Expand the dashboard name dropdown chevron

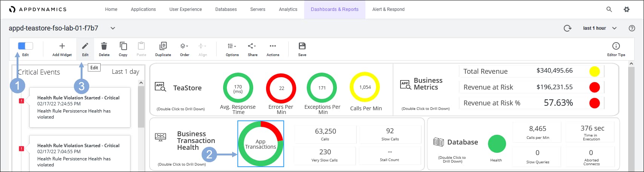[113, 28]
